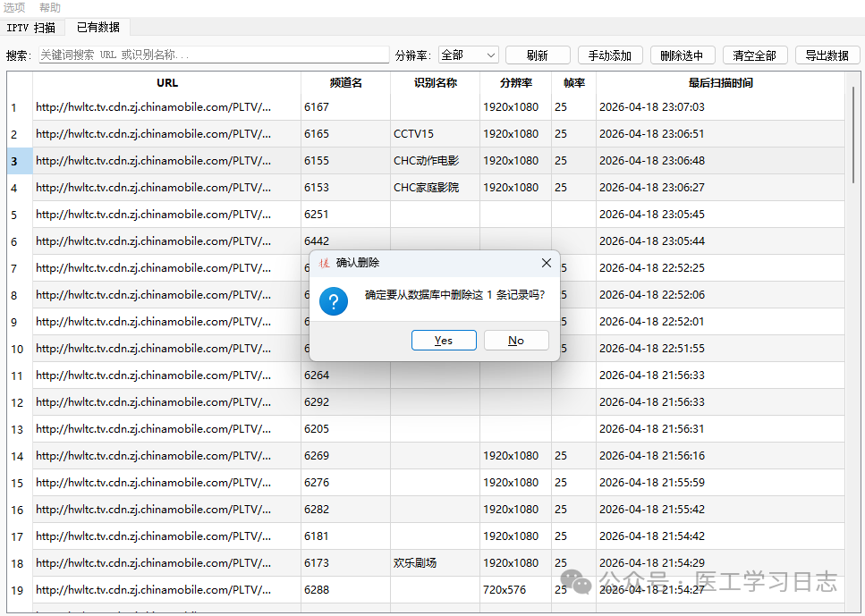Cancel deletion by clicking No
The image size is (865, 616).
coord(516,340)
